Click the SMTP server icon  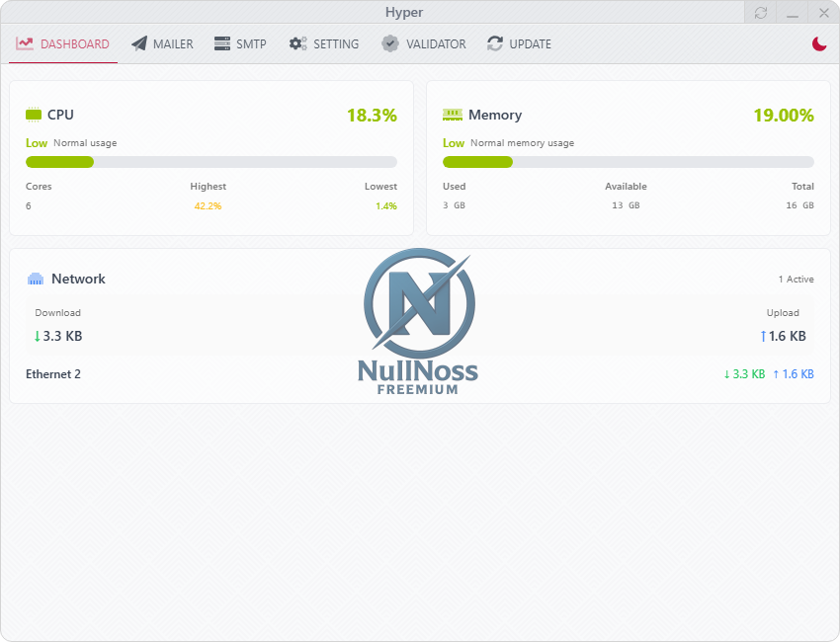(x=222, y=43)
